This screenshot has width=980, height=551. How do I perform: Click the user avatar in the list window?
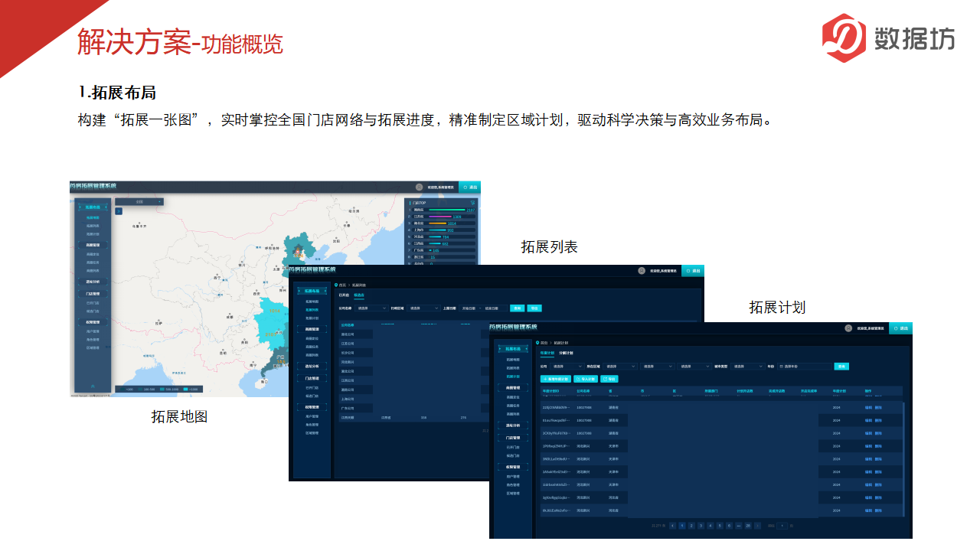(642, 271)
